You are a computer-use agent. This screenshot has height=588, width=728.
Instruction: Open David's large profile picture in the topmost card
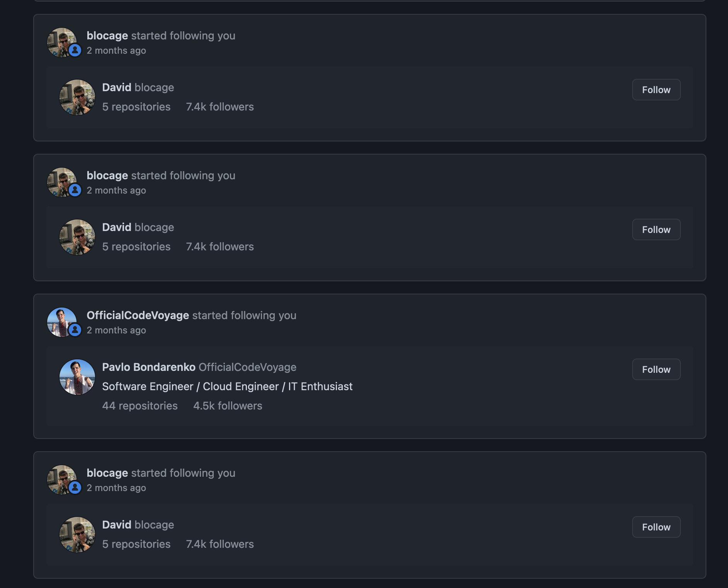click(77, 97)
